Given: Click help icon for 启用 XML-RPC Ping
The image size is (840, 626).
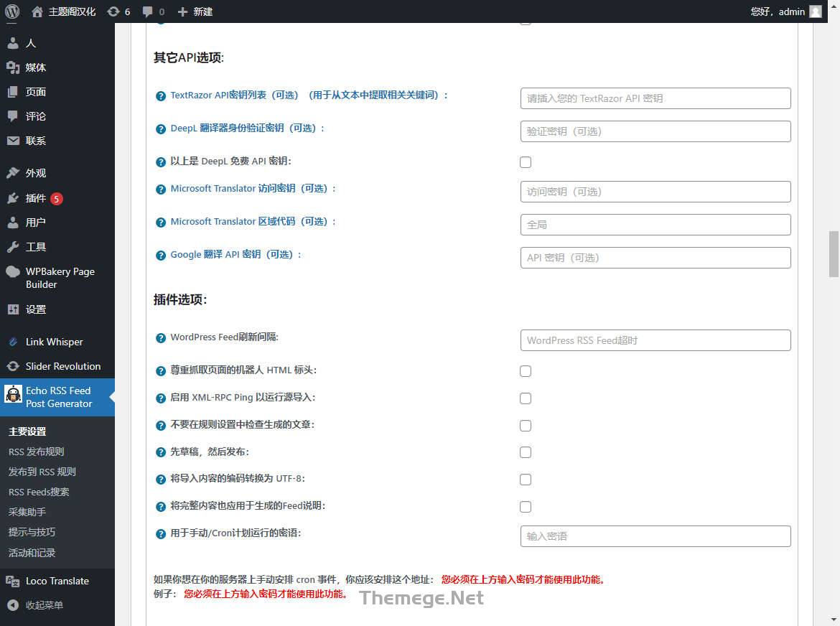Looking at the screenshot, I should coord(160,398).
